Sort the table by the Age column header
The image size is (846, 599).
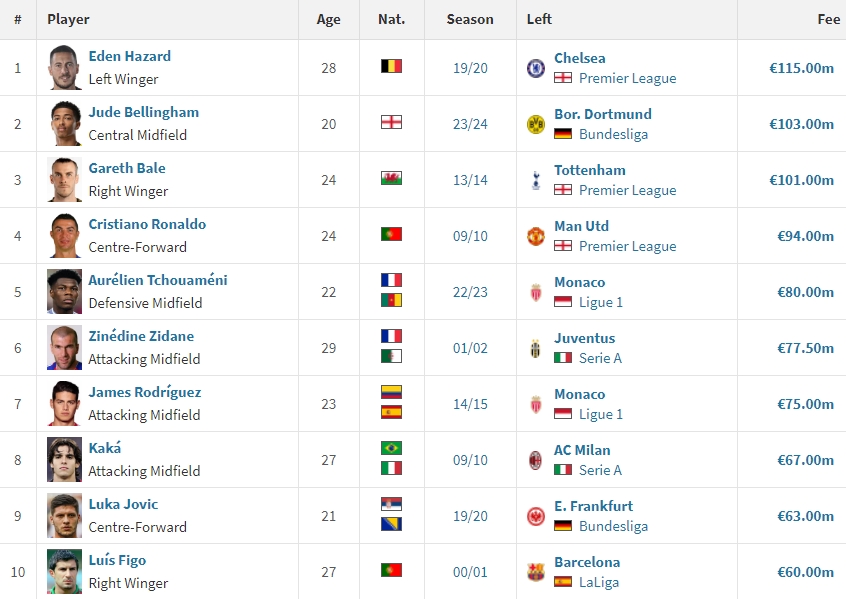click(x=328, y=19)
